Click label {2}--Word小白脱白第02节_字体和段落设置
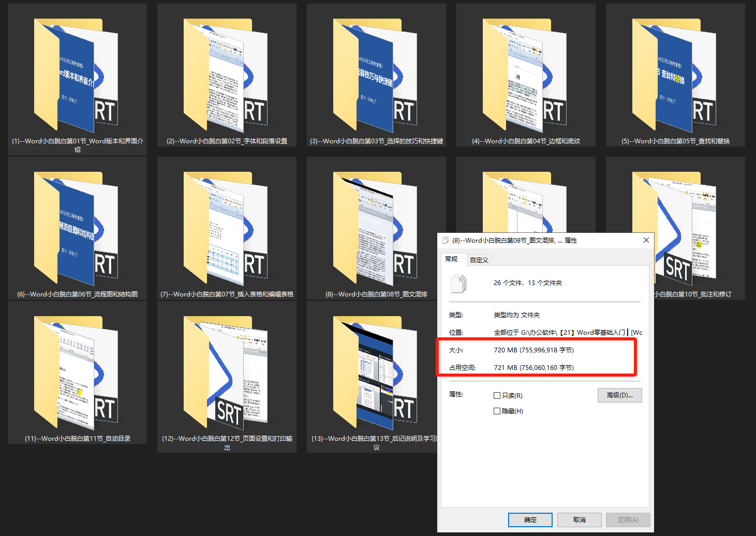The height and width of the screenshot is (536, 756). (x=227, y=141)
